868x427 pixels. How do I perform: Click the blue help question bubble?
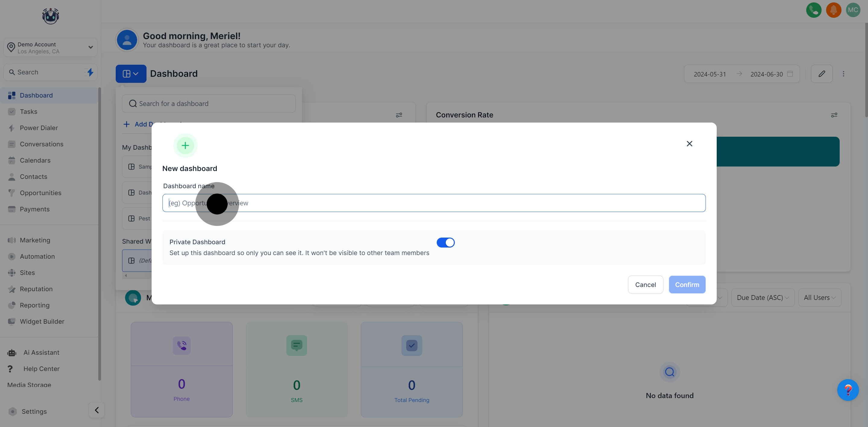click(x=848, y=390)
